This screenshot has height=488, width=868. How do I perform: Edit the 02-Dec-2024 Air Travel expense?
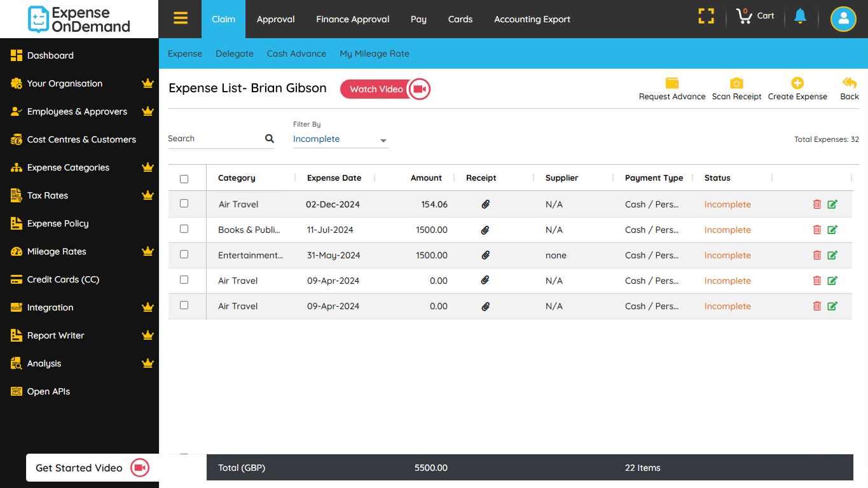click(x=832, y=204)
